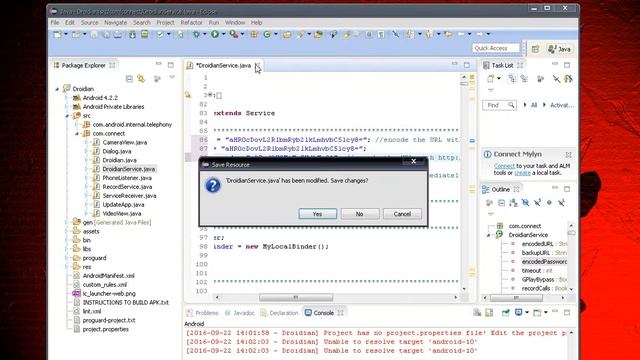Toggle Sort alphabetically in Outline toolbar
Viewport: 640px width, 360px height.
tap(513, 202)
